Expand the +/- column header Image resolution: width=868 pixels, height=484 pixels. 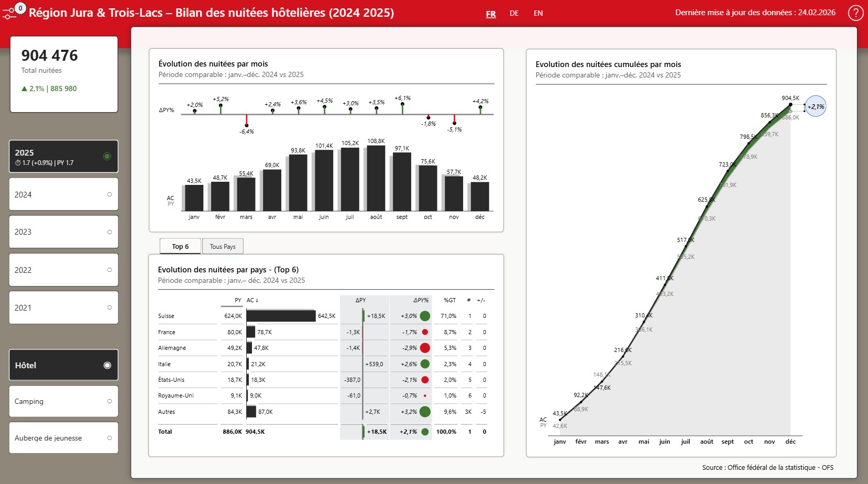481,300
